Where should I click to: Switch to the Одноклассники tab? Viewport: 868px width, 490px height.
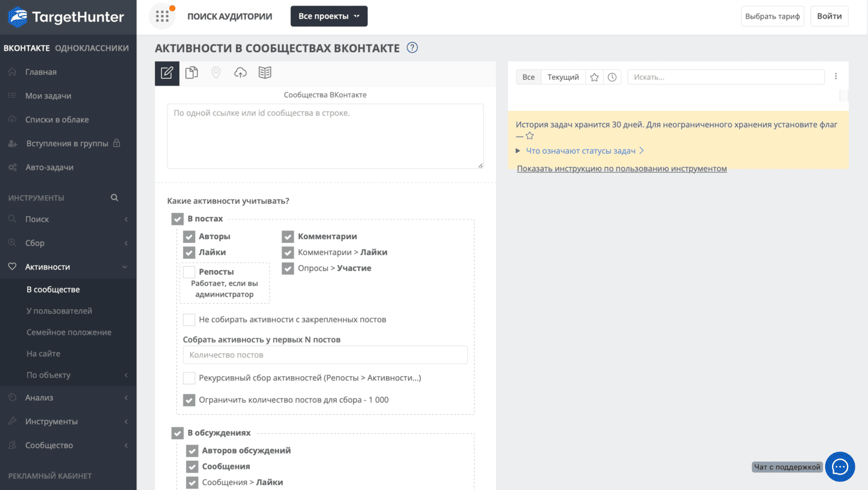(92, 48)
